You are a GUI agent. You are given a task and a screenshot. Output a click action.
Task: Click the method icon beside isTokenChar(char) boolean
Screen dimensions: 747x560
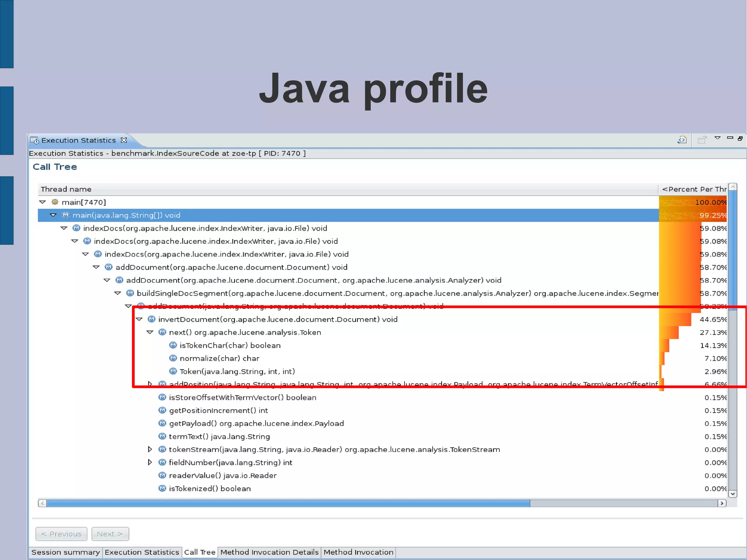coord(173,345)
